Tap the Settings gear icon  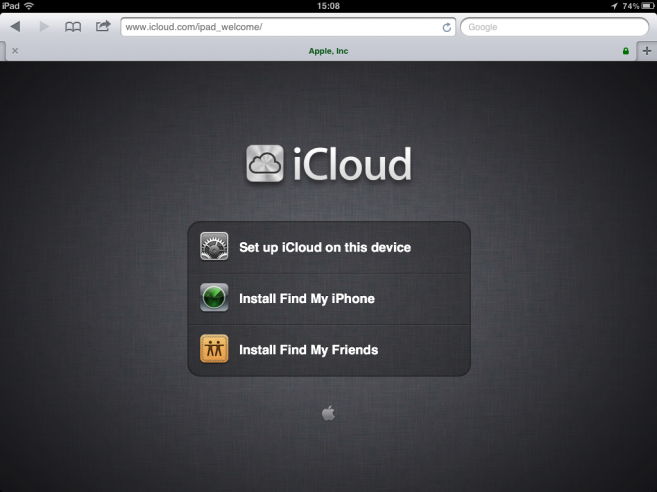[214, 246]
